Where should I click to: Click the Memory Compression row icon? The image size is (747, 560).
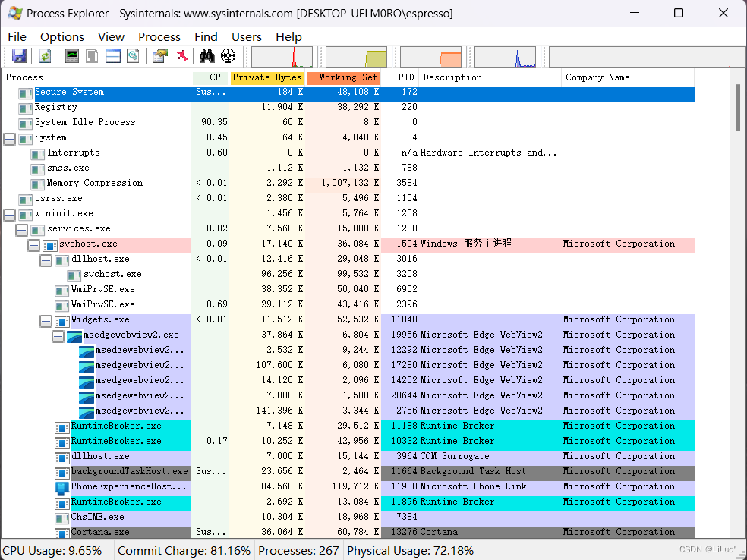click(38, 184)
